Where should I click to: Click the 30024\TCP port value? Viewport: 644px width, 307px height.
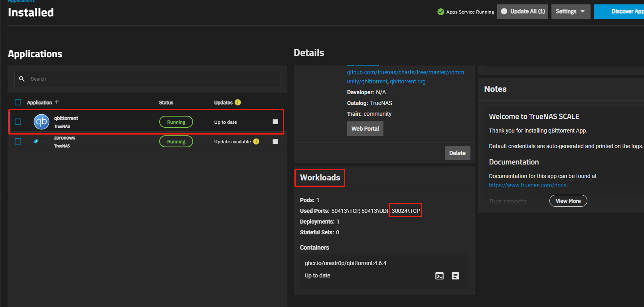(406, 211)
